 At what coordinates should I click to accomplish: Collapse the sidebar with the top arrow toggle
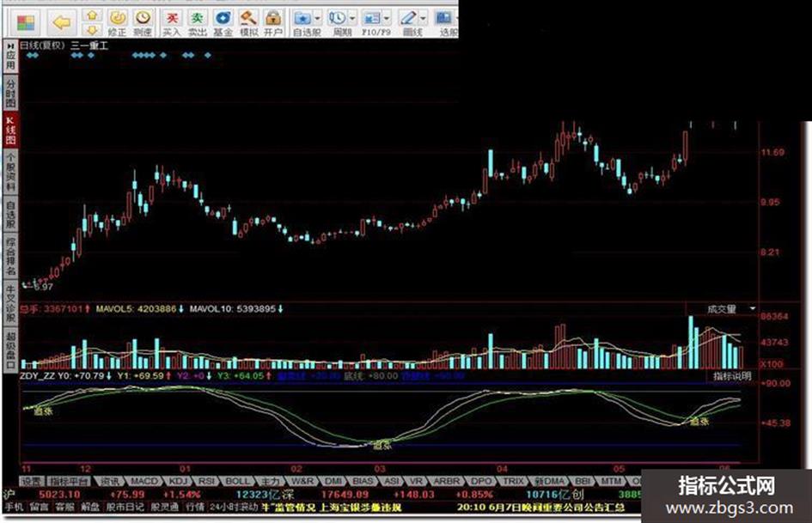click(10, 46)
